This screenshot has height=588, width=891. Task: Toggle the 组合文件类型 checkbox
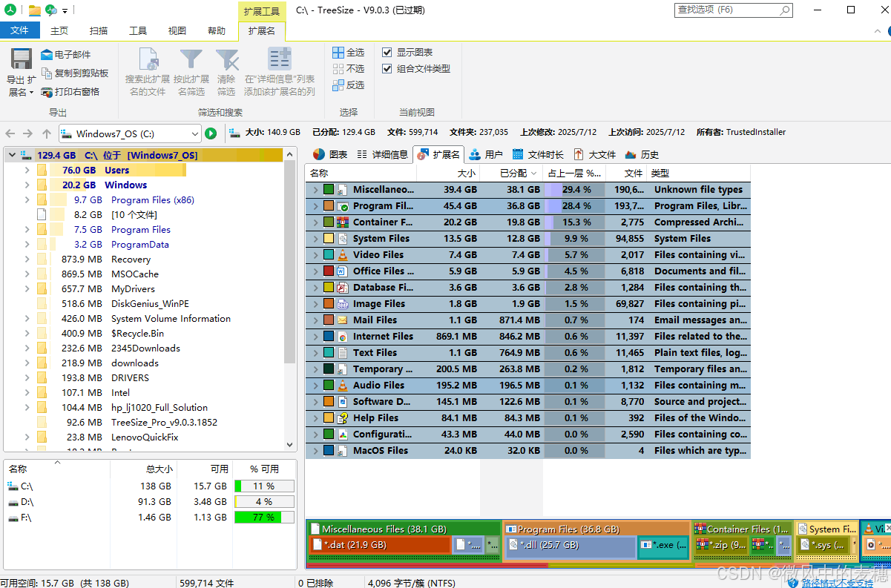click(387, 69)
